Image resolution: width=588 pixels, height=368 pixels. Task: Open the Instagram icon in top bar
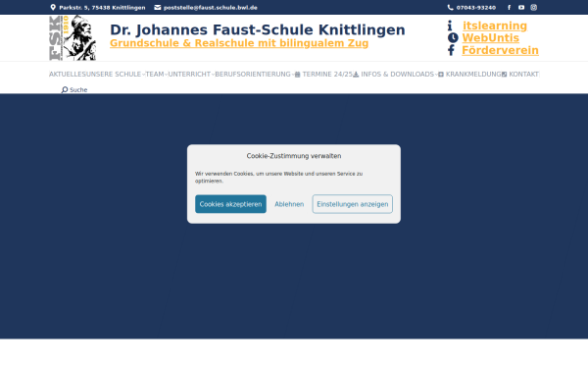534,8
